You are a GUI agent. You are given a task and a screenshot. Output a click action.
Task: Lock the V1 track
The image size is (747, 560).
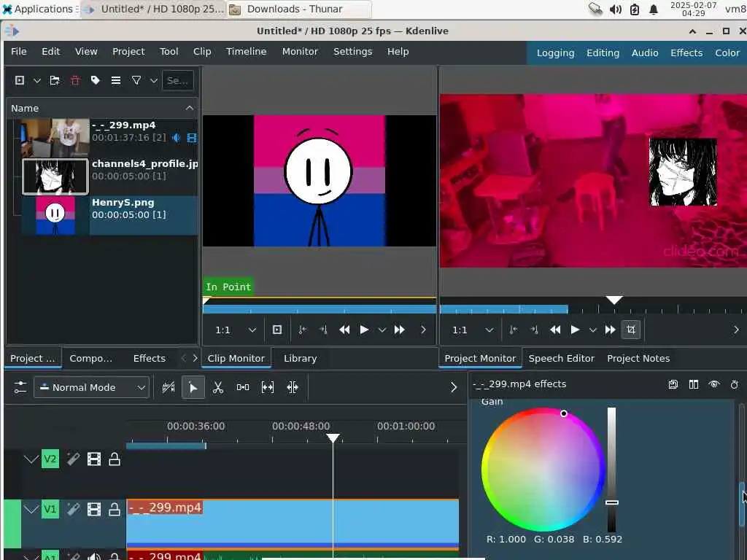115,509
